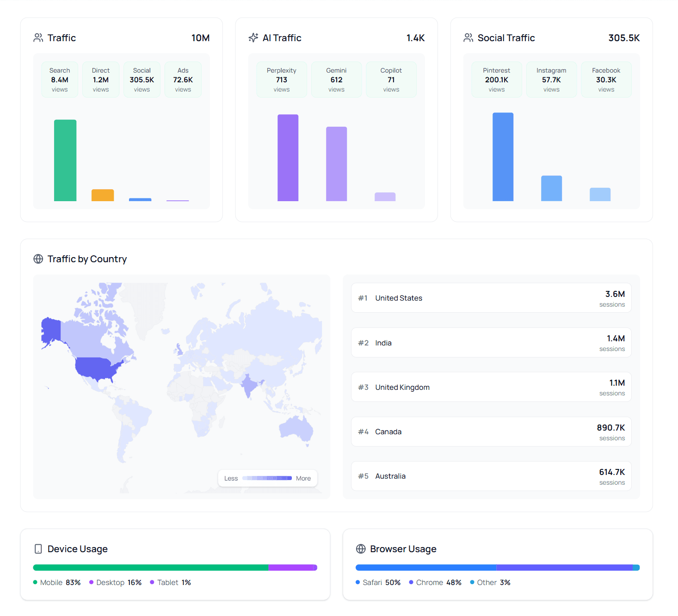Toggle the Desktop legend item
The width and height of the screenshot is (678, 616).
pos(115,582)
